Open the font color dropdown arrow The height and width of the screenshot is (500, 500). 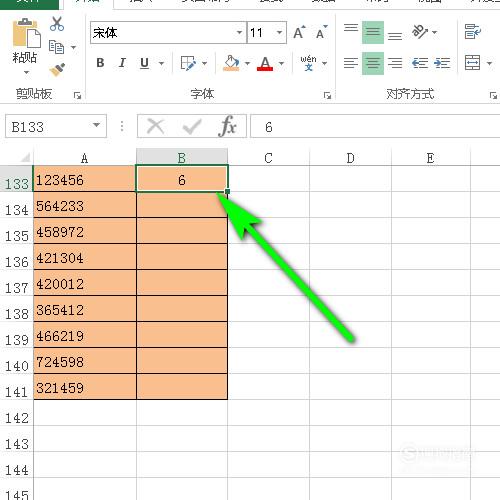[x=281, y=63]
